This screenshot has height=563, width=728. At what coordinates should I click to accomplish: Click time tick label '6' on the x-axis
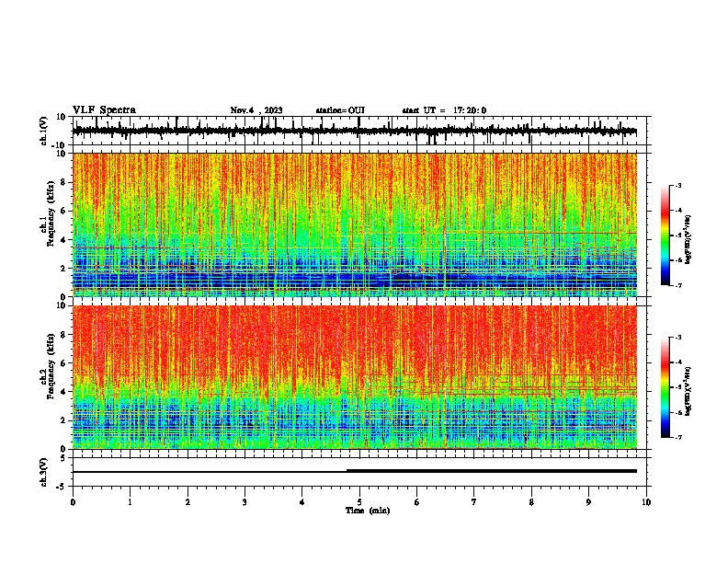[417, 502]
